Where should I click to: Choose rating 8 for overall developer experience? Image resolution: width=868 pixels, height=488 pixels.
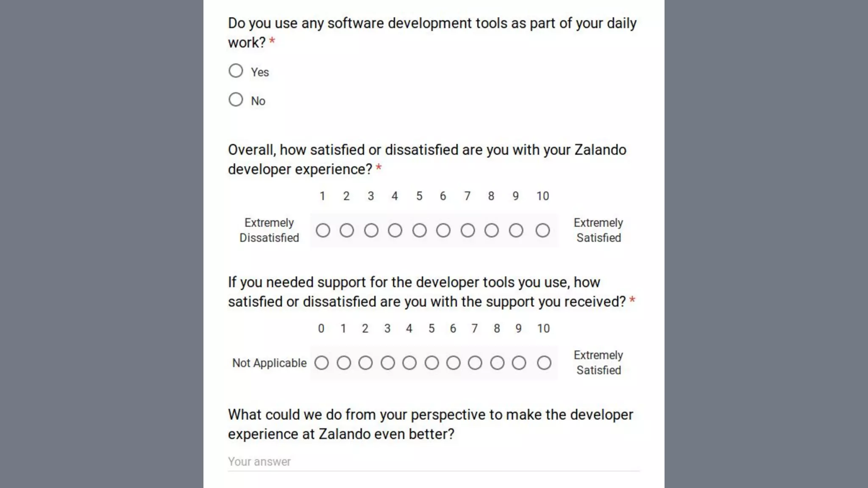tap(492, 230)
